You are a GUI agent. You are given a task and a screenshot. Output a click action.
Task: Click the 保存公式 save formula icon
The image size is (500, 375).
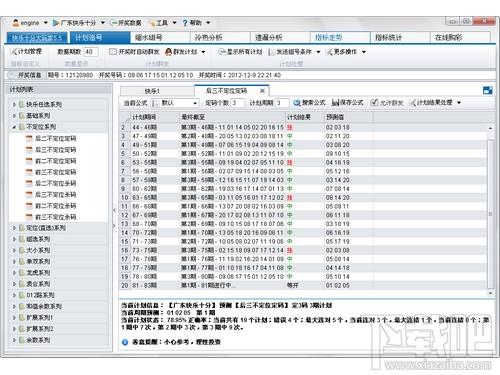[335, 103]
